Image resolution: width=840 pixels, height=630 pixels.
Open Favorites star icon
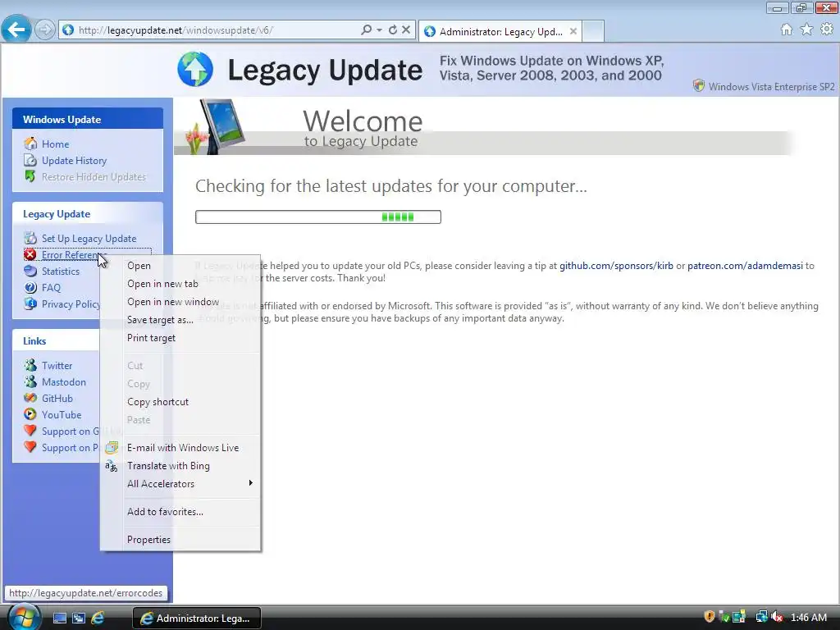806,30
